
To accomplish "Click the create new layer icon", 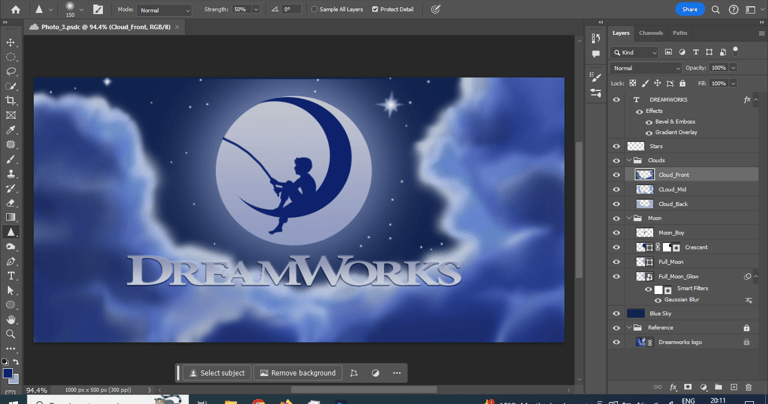I will click(x=734, y=387).
